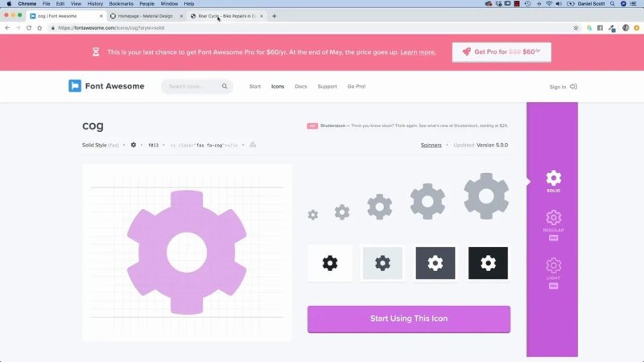Click the address bar URL
This screenshot has width=644, height=362.
point(111,28)
